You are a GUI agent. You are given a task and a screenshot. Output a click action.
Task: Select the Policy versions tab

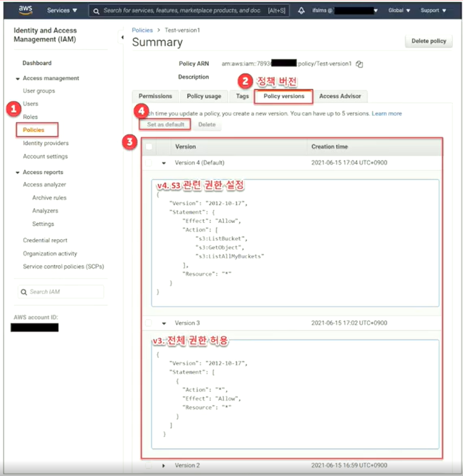284,96
